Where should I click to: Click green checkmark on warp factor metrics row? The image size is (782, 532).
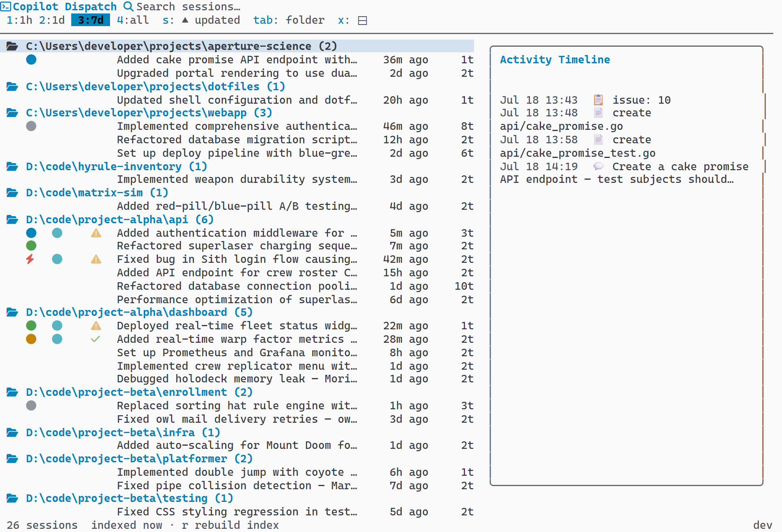pyautogui.click(x=95, y=339)
